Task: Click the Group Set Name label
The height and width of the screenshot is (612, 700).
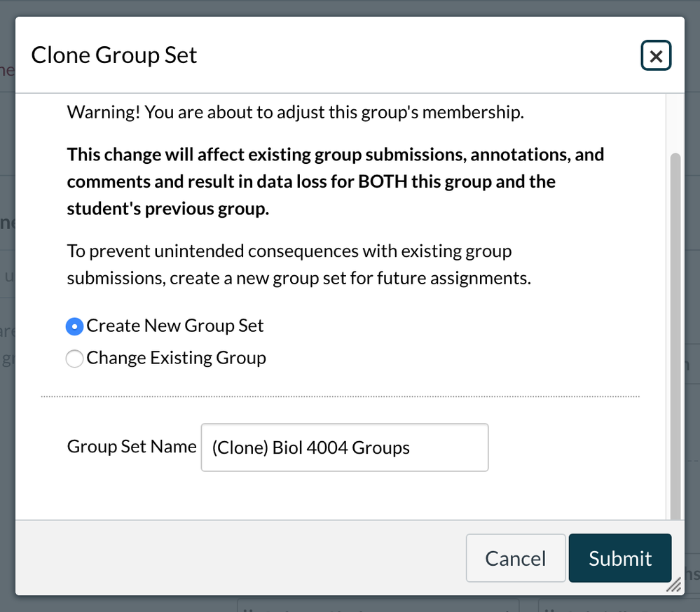Action: tap(131, 446)
